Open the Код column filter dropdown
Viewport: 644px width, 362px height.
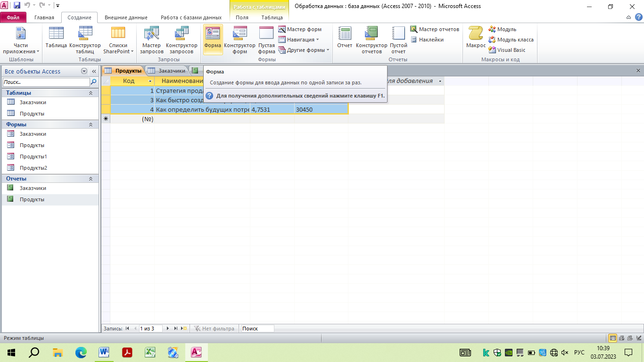point(150,81)
